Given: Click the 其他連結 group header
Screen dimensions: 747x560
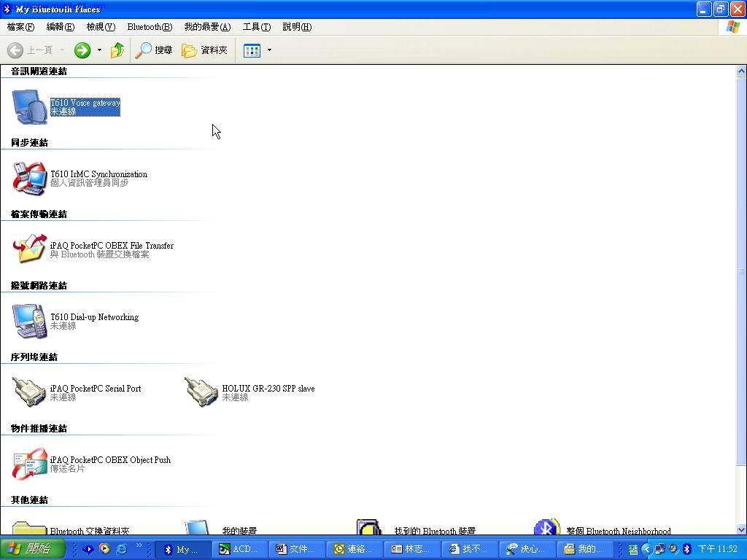Looking at the screenshot, I should [x=29, y=500].
